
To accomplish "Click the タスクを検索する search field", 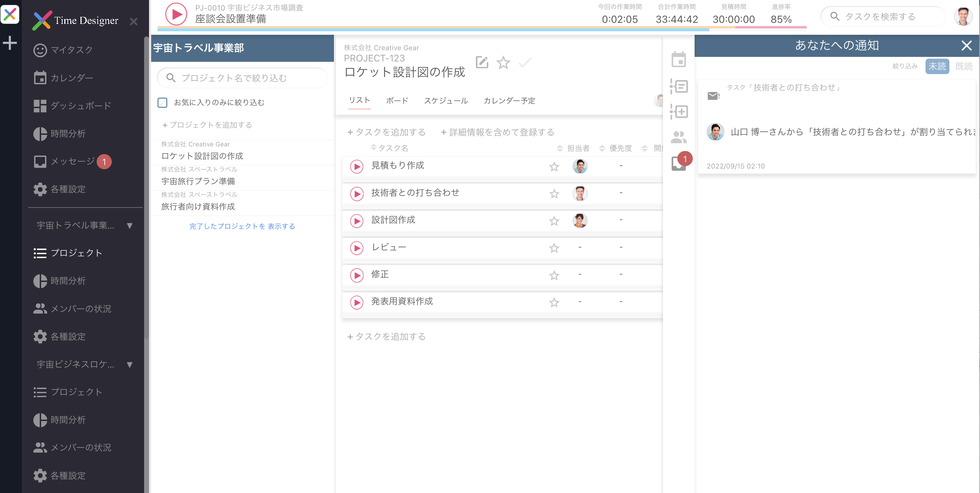I will tap(883, 17).
